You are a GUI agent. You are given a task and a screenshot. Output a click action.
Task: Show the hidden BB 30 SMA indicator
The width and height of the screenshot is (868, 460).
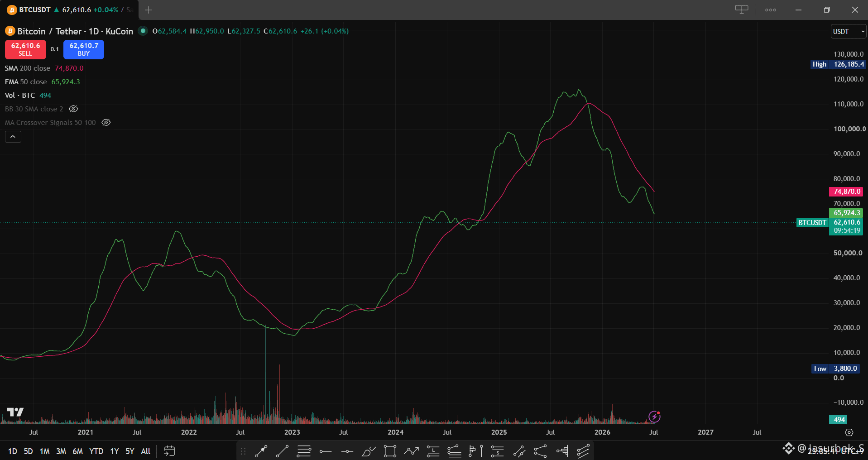tap(73, 109)
